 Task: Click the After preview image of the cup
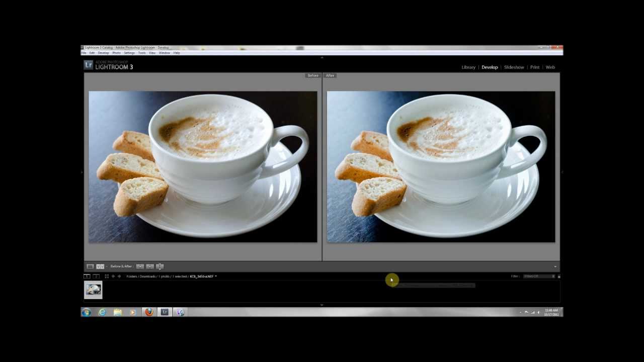[441, 167]
